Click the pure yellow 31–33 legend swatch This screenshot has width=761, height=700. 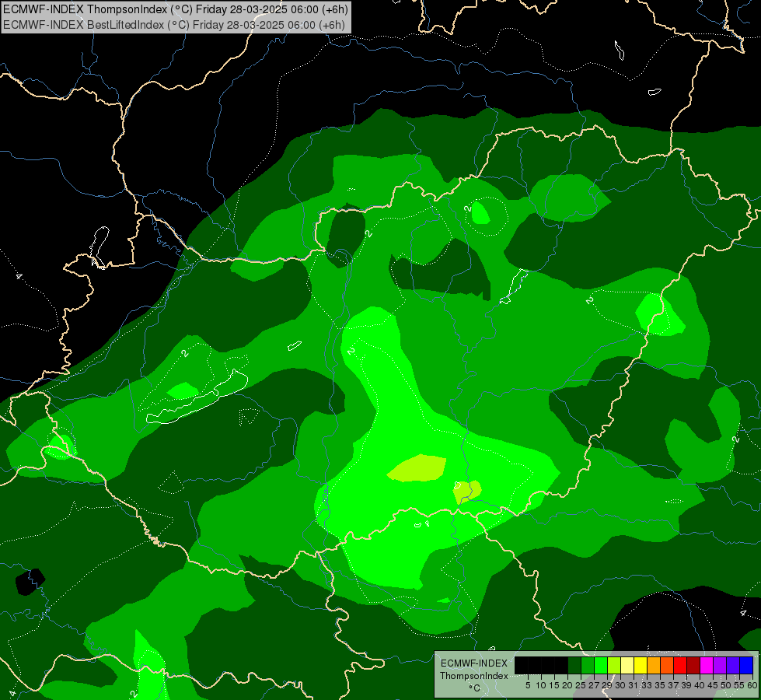(641, 665)
